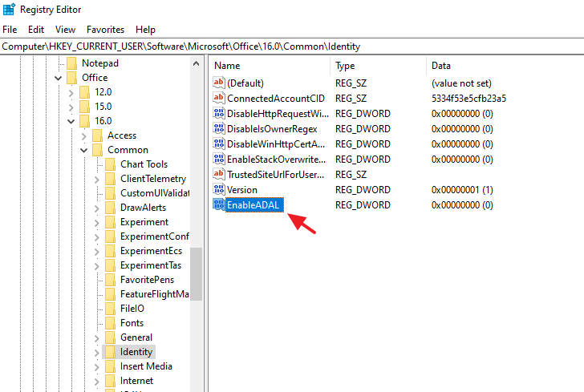The height and width of the screenshot is (392, 584).
Task: Click the tree pane scroll-up arrow
Action: [196, 63]
